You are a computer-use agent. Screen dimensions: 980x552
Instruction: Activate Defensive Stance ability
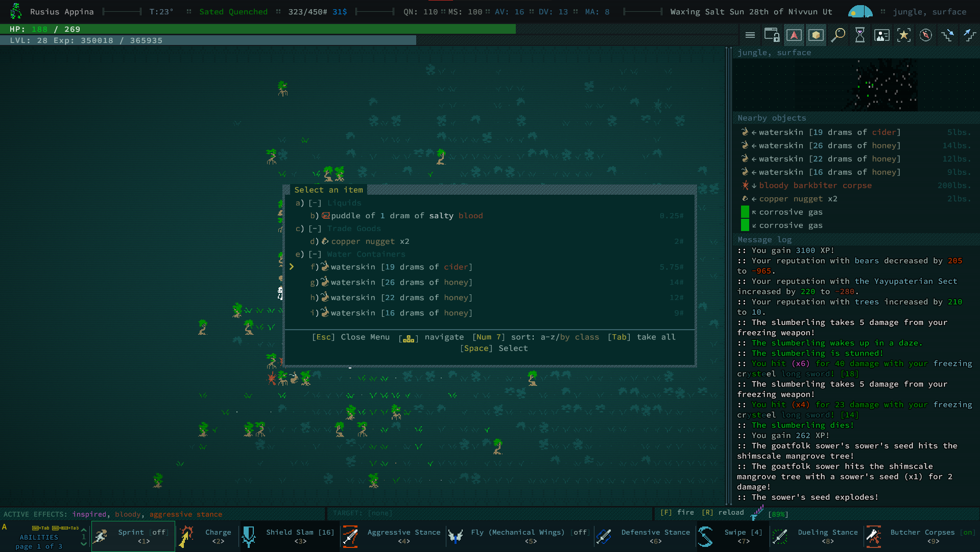(x=644, y=536)
